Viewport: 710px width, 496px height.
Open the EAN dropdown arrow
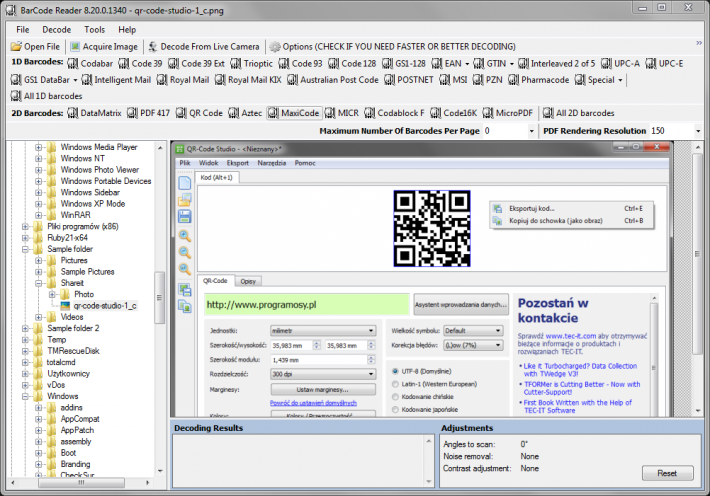coord(467,64)
